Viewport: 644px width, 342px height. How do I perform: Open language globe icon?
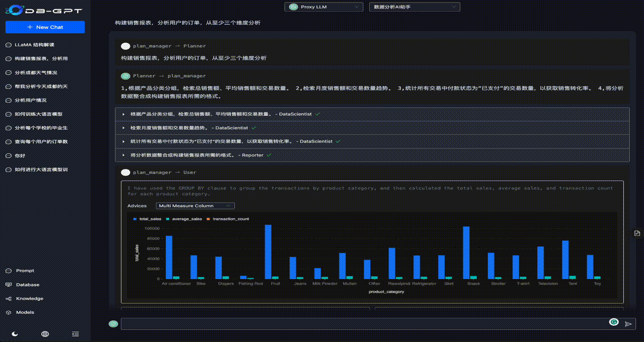tap(45, 333)
